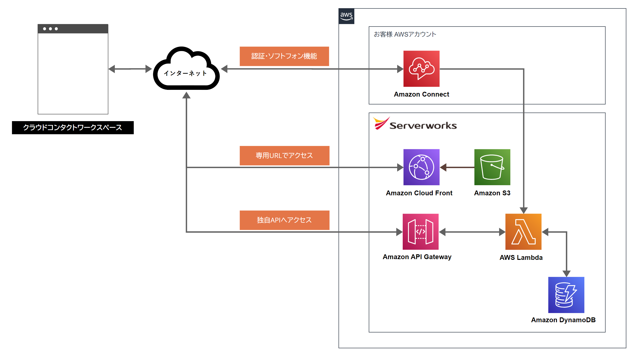Click the AWS logo badge

click(x=346, y=16)
